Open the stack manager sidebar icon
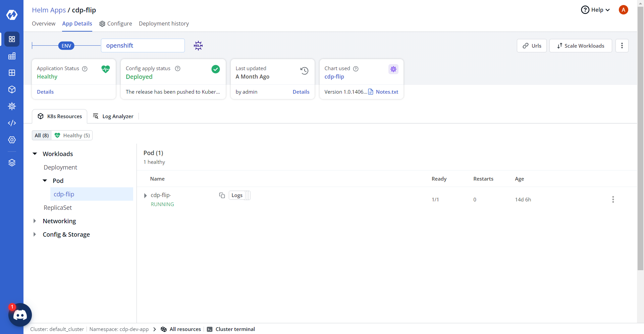Viewport: 644px width, 334px height. tap(12, 163)
